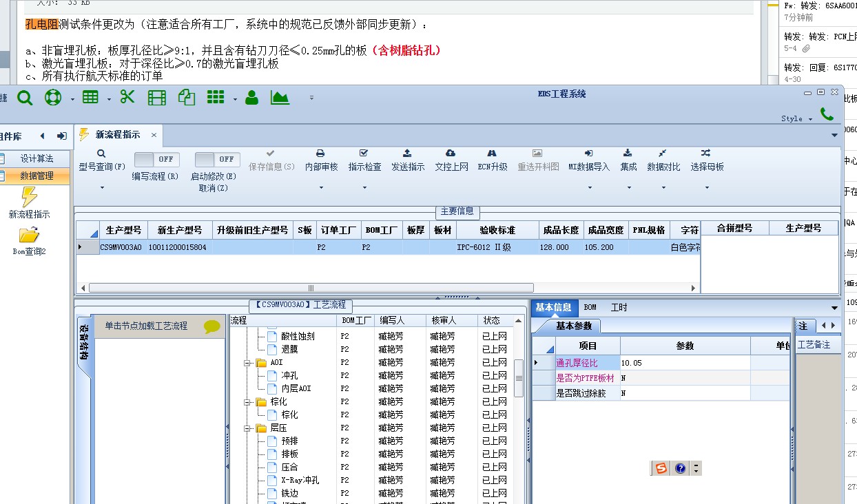Open dropdown arrow under 集成

[x=628, y=187]
